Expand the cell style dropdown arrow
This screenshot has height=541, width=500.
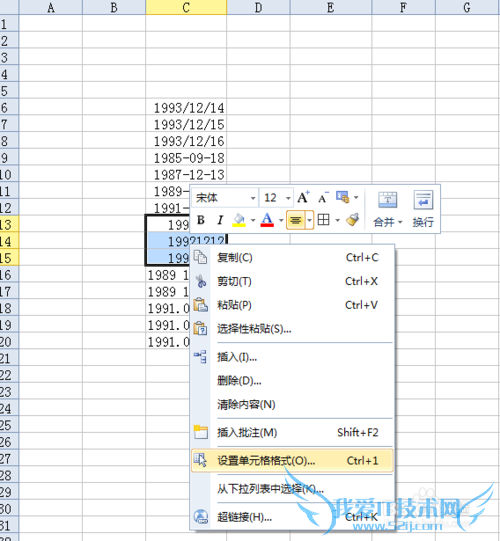coord(356,198)
